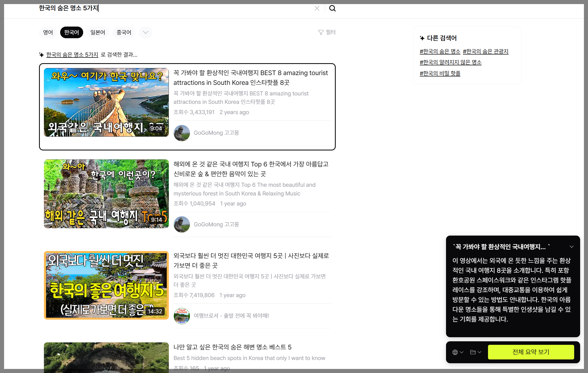The width and height of the screenshot is (588, 373).
Task: Select the 중국어 language chip
Action: (x=124, y=33)
